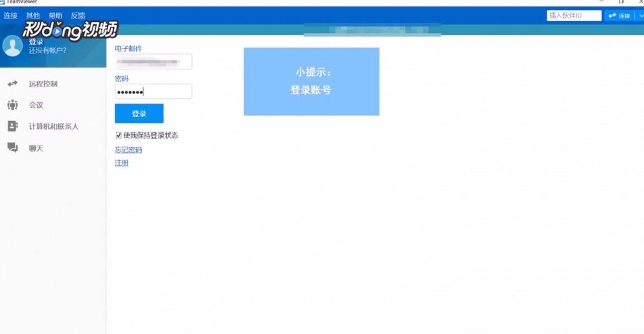Screen dimensions: 644x334
Task: Click the 还没有帐户? link
Action: pos(47,50)
